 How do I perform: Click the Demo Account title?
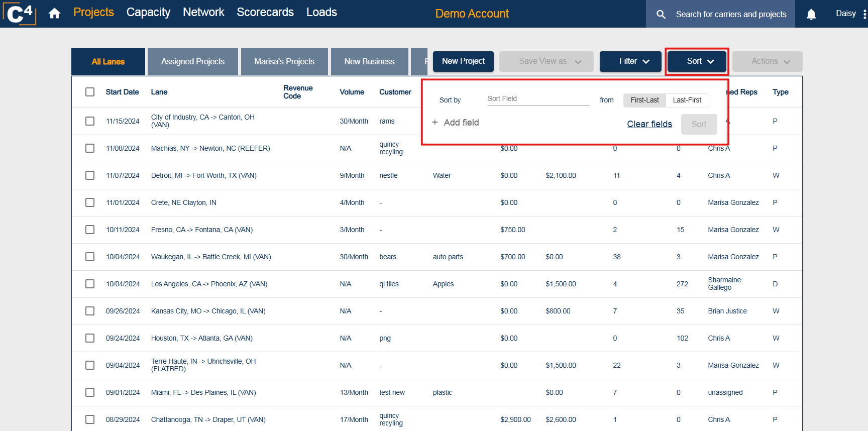(472, 14)
